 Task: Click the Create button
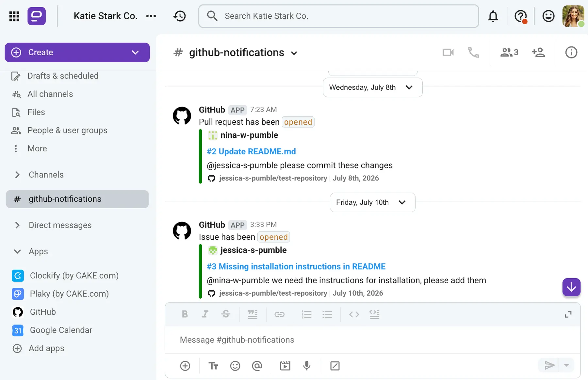point(77,52)
